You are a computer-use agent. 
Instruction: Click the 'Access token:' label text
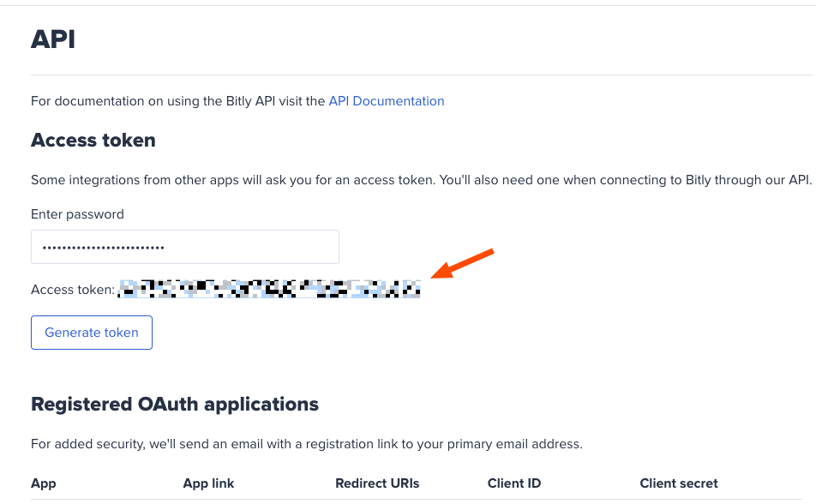[73, 290]
